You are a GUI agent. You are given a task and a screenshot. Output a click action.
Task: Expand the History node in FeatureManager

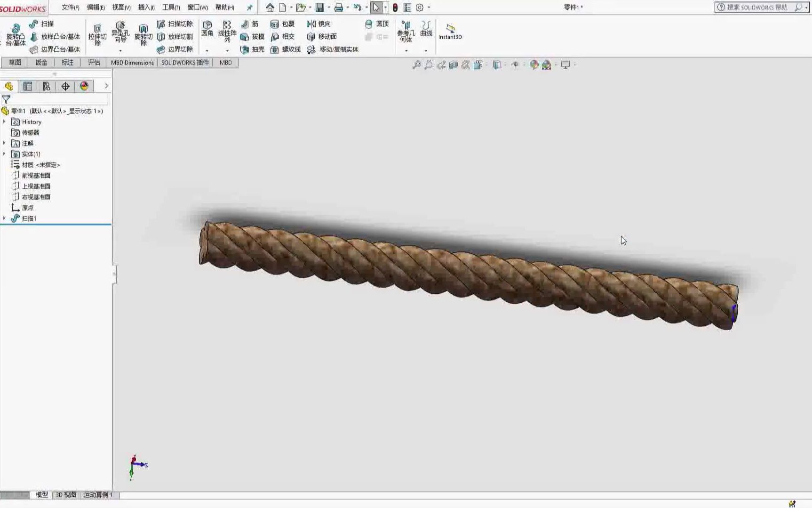(x=5, y=121)
